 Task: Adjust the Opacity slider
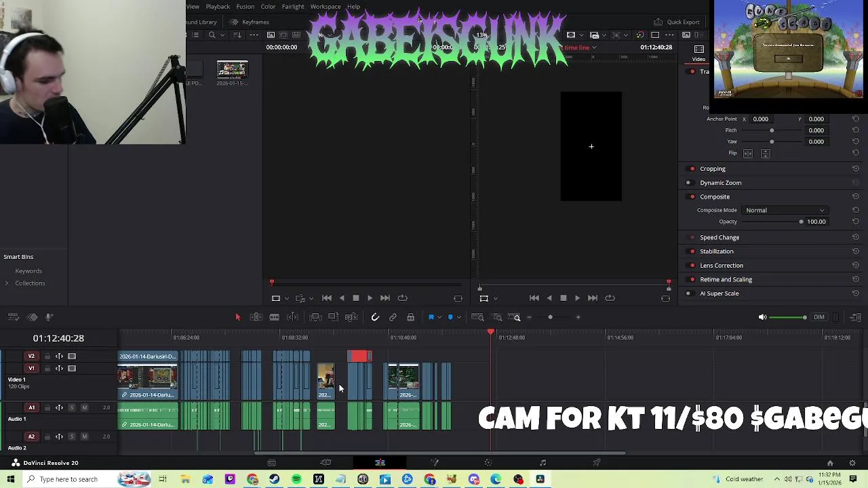point(772,222)
